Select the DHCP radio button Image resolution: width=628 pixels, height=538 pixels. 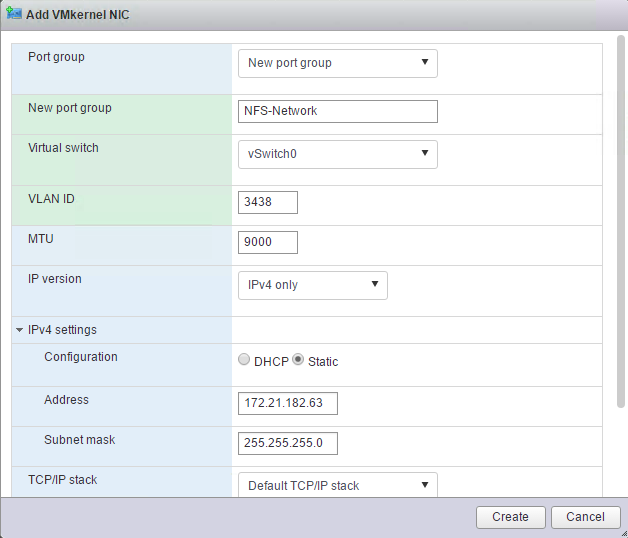pos(245,361)
